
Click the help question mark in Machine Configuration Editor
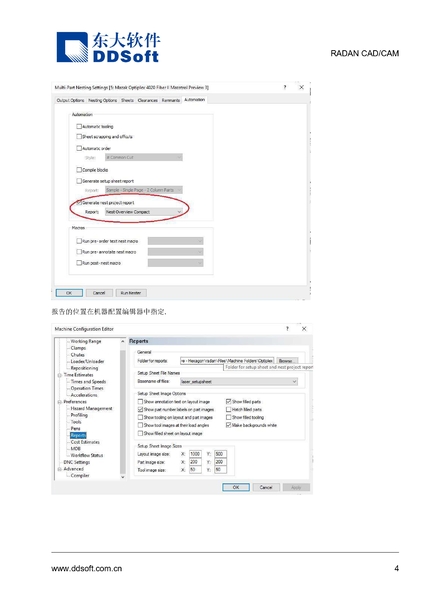[287, 329]
